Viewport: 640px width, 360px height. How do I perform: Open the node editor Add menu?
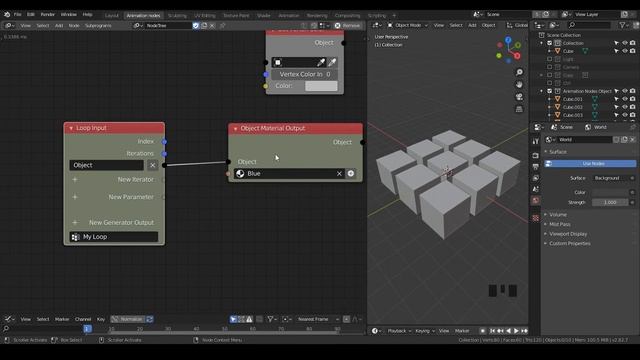[59, 26]
